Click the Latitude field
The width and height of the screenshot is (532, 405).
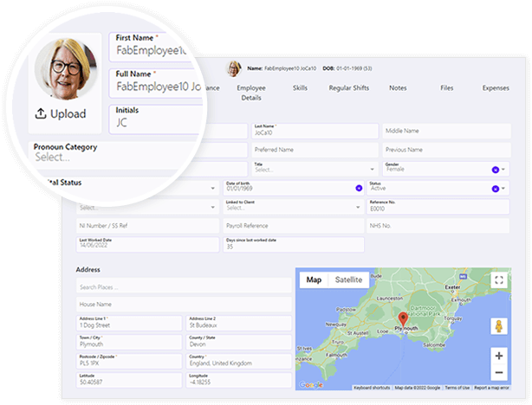click(129, 380)
